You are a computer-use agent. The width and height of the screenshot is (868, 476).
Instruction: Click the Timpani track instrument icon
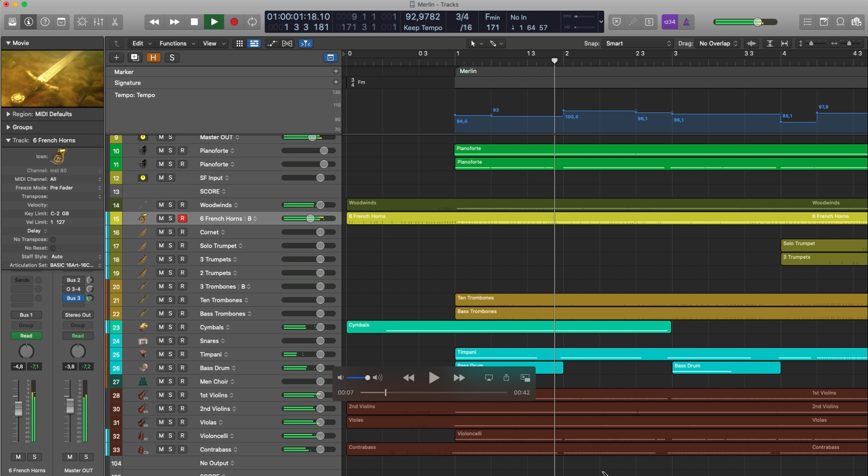point(143,354)
